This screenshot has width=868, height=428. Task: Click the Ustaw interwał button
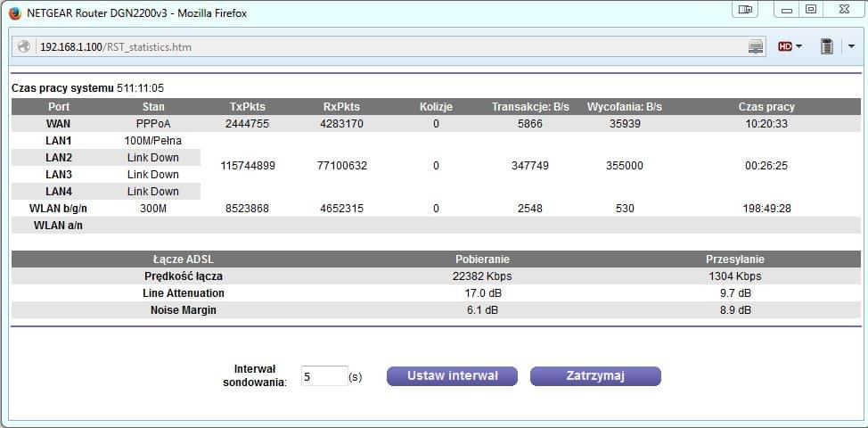pos(452,376)
